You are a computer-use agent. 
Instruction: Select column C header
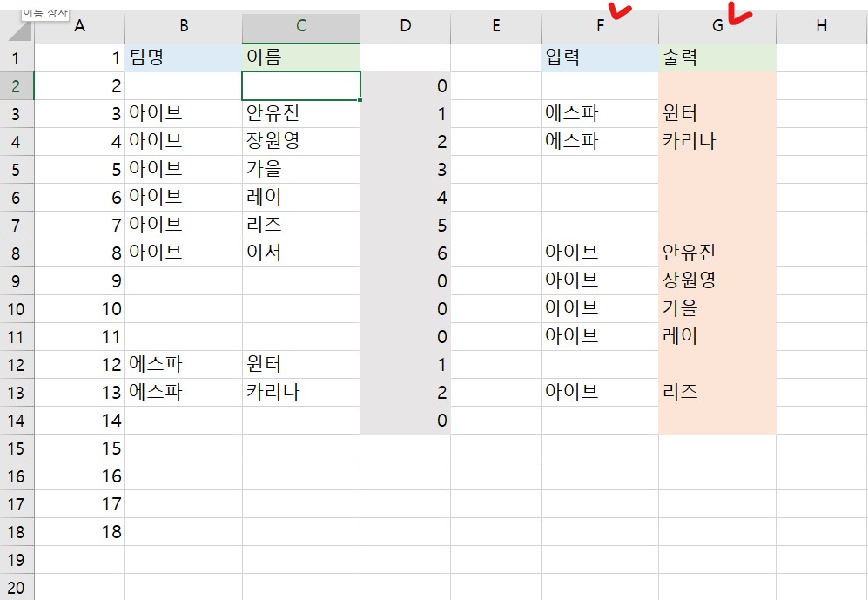point(300,26)
